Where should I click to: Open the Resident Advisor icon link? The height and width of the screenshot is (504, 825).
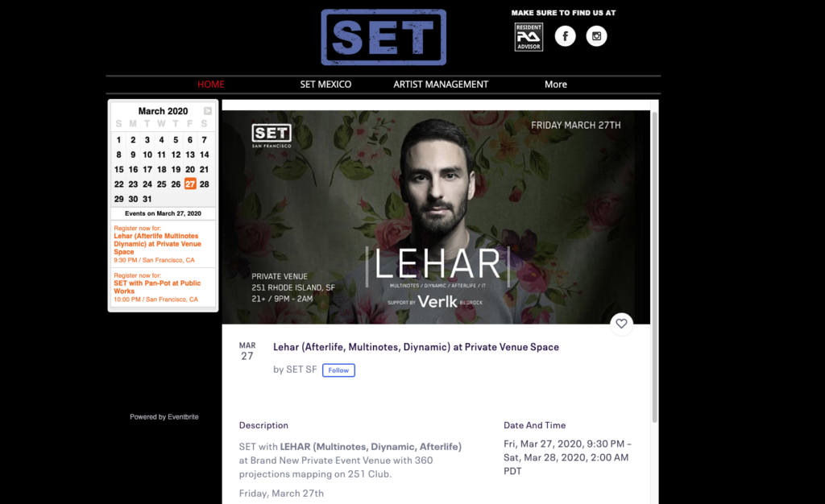click(x=529, y=37)
